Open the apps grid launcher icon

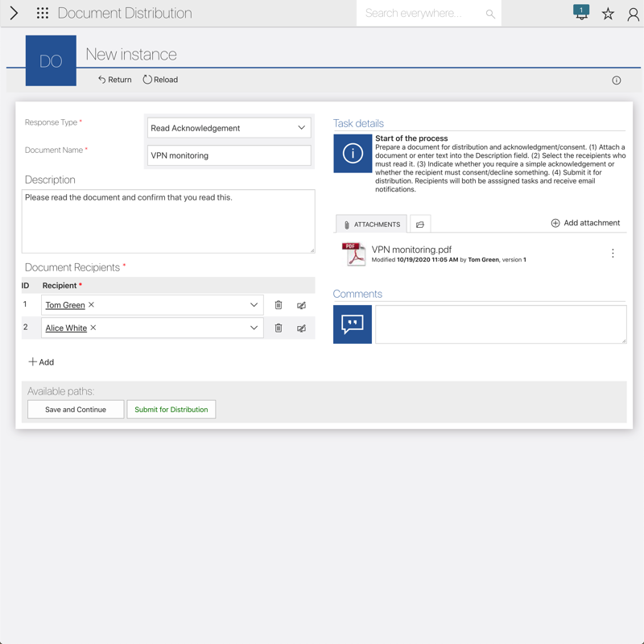43,14
